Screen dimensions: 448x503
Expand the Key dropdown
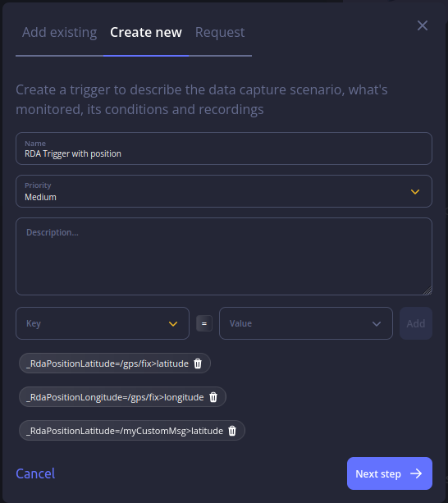coord(103,323)
